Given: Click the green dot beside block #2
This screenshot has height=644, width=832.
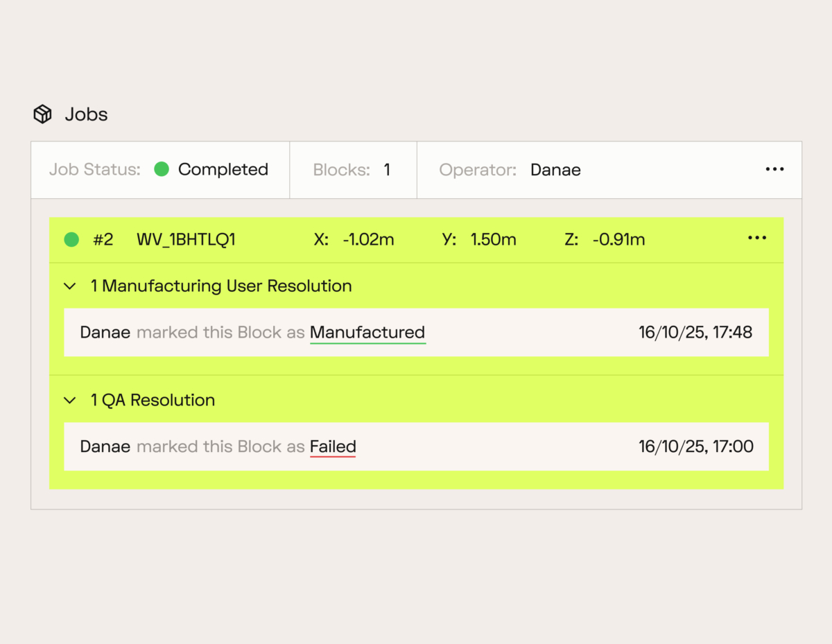Looking at the screenshot, I should pos(71,240).
